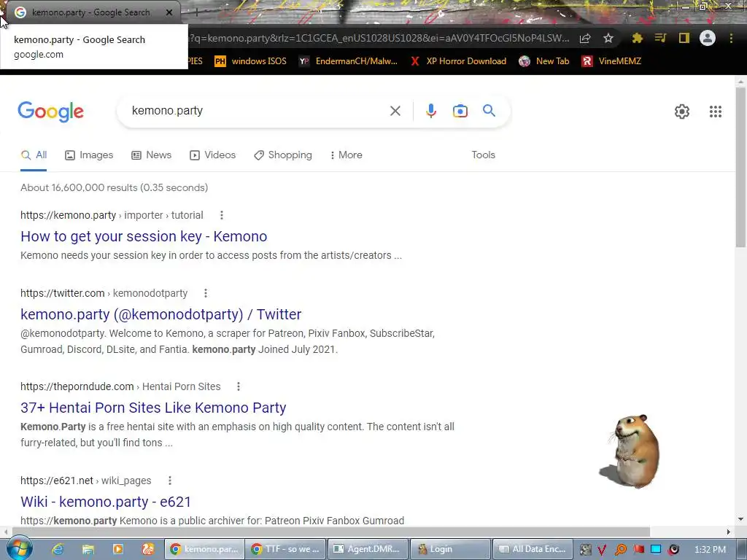This screenshot has width=747, height=560.
Task: Open the kemono.party Twitter result link
Action: [161, 314]
